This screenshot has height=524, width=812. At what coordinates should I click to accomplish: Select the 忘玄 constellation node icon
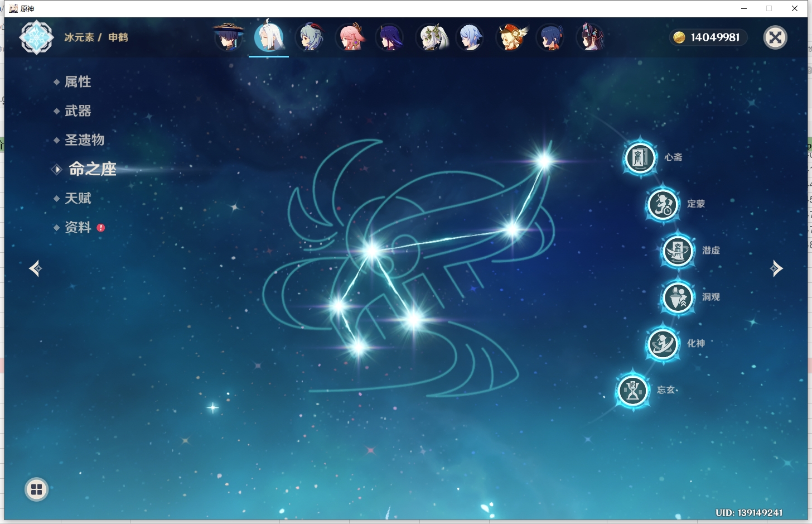point(633,391)
